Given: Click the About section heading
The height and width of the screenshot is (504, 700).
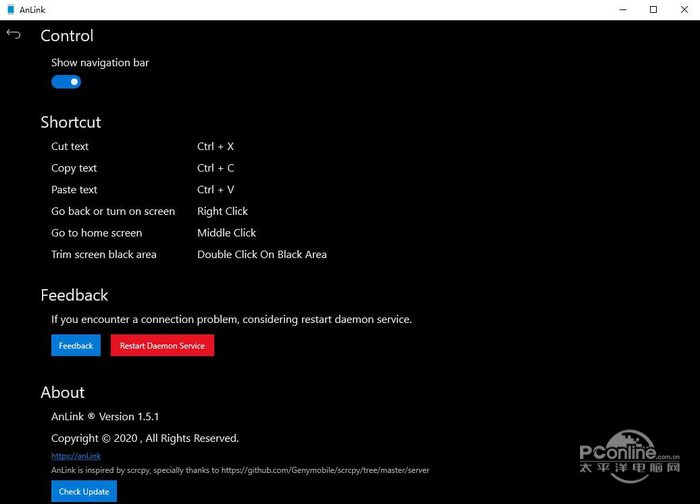Looking at the screenshot, I should (x=62, y=392).
